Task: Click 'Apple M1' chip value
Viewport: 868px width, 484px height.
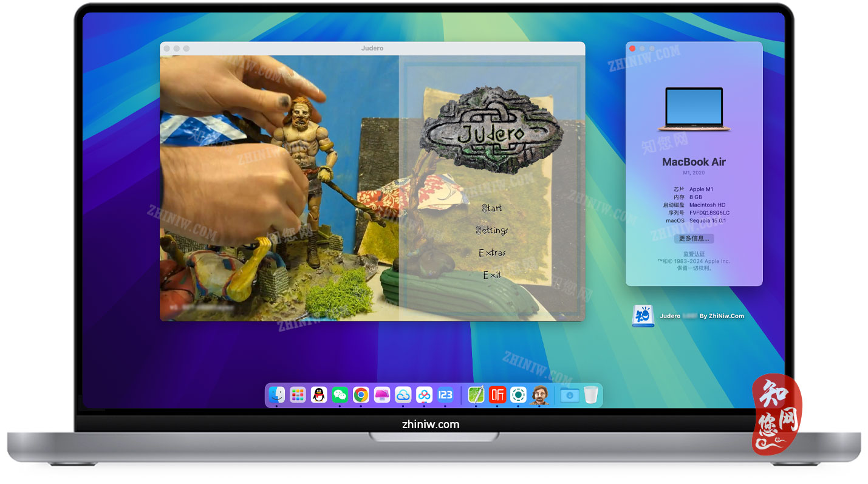Action: point(702,189)
